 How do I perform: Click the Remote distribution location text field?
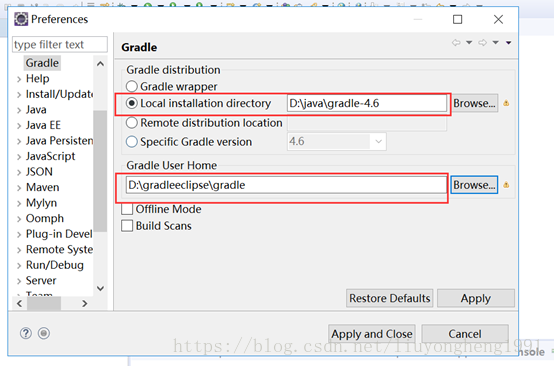[x=367, y=123]
